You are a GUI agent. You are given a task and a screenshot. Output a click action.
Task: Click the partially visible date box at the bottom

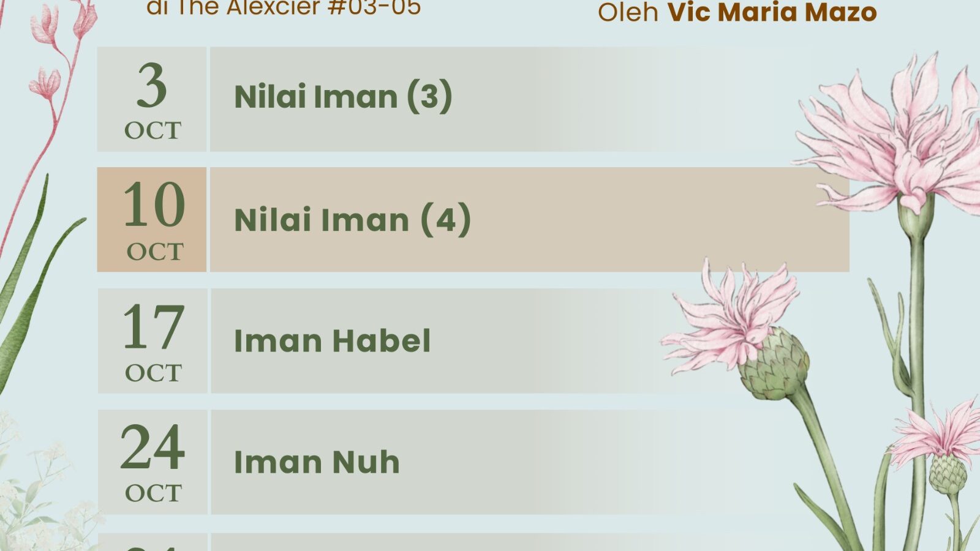[x=153, y=542]
